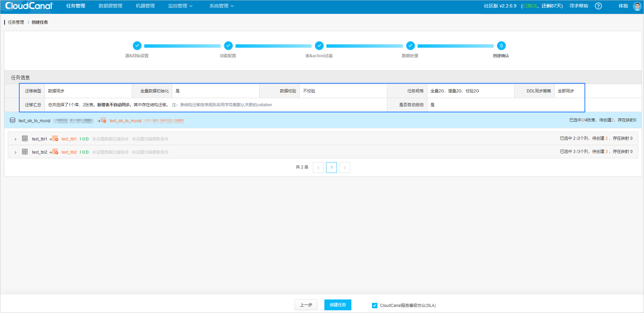644x313 pixels.
Task: Click the CloudCanal logo
Action: [x=29, y=6]
